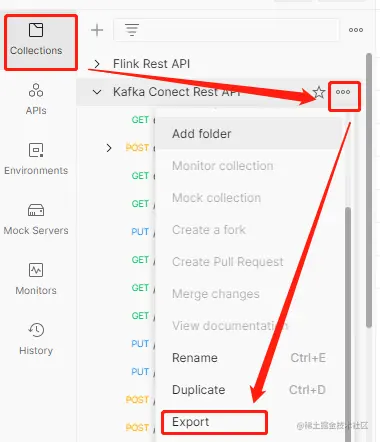
Task: Choose Add folder from context menu
Action: click(248, 134)
